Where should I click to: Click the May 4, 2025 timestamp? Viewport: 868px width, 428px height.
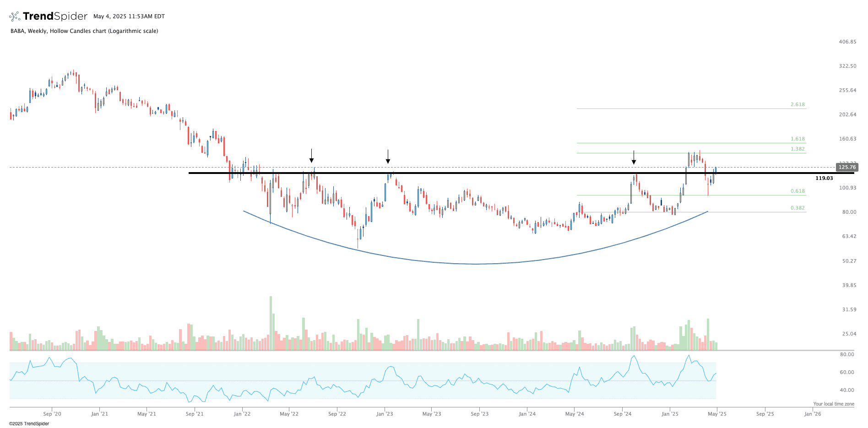129,16
